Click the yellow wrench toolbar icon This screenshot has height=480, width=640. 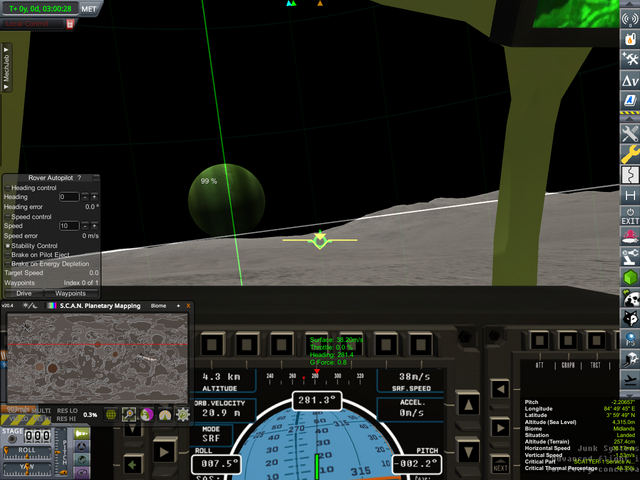point(630,154)
